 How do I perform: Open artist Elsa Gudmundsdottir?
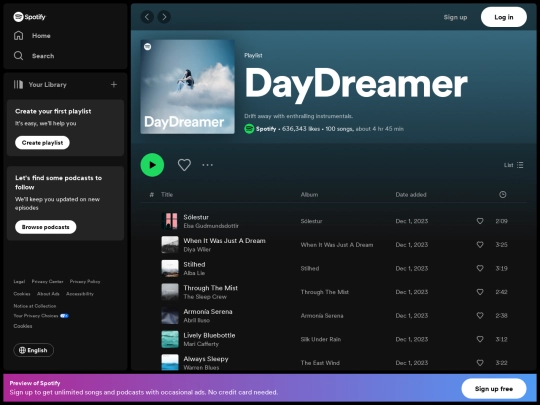211,226
